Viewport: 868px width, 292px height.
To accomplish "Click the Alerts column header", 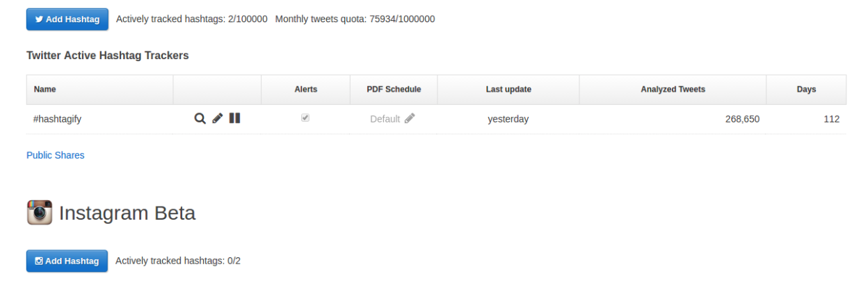I will click(x=306, y=89).
